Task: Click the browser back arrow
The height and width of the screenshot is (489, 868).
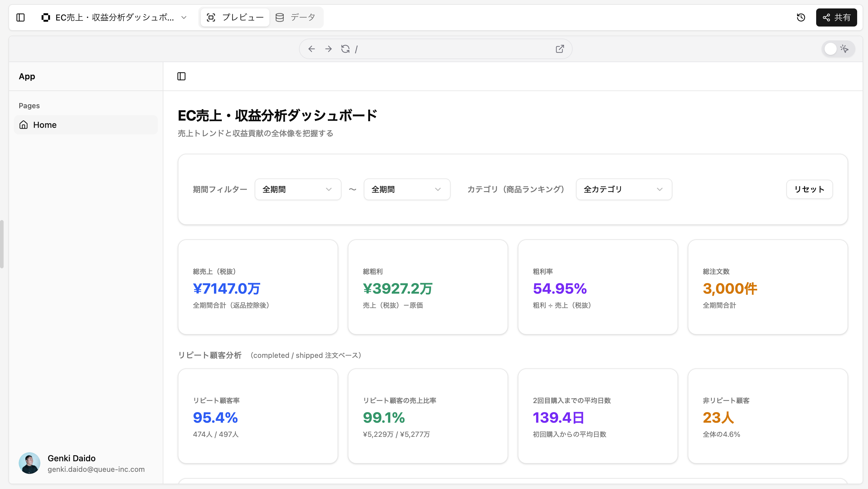Action: [x=311, y=49]
